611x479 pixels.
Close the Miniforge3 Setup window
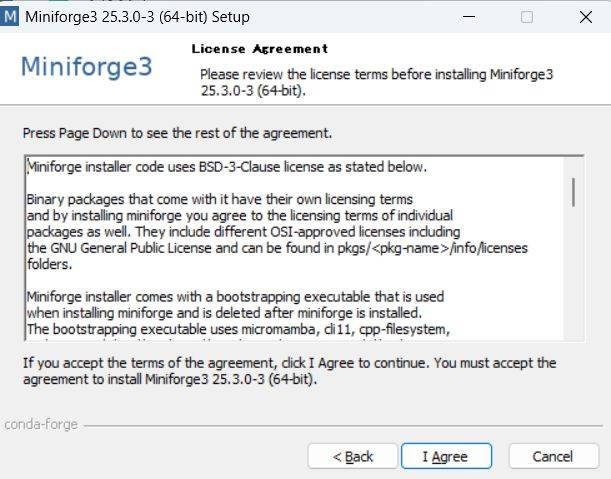click(586, 17)
